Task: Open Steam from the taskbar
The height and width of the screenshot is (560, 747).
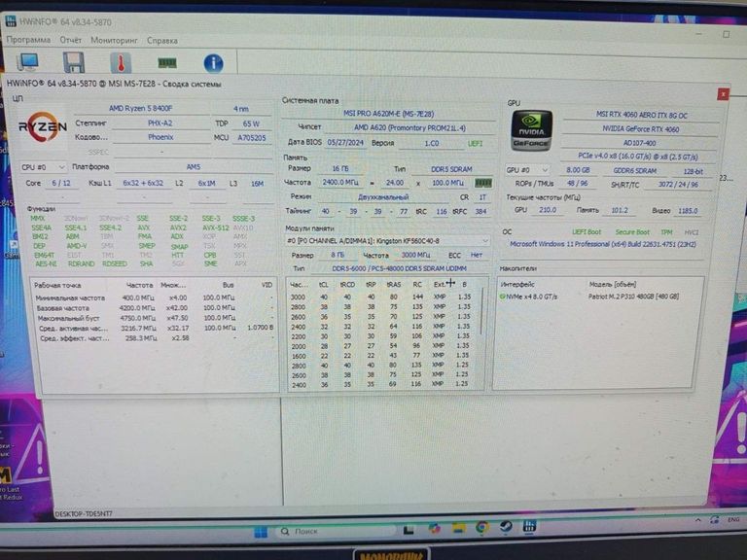Action: tap(506, 526)
